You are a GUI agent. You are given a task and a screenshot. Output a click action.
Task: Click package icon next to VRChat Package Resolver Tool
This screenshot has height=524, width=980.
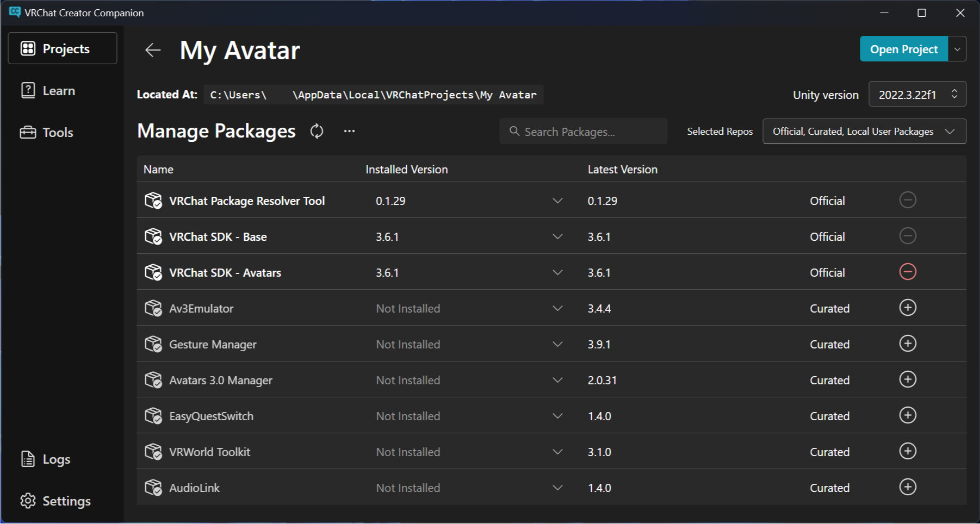pyautogui.click(x=153, y=201)
